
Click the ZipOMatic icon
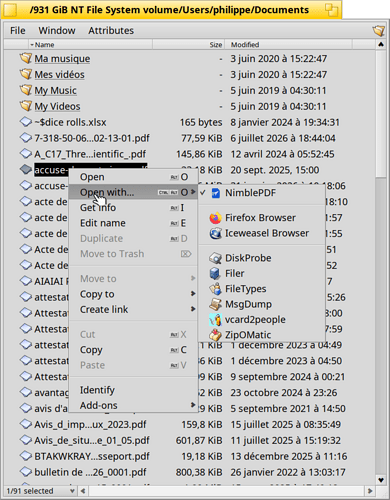coord(216,335)
